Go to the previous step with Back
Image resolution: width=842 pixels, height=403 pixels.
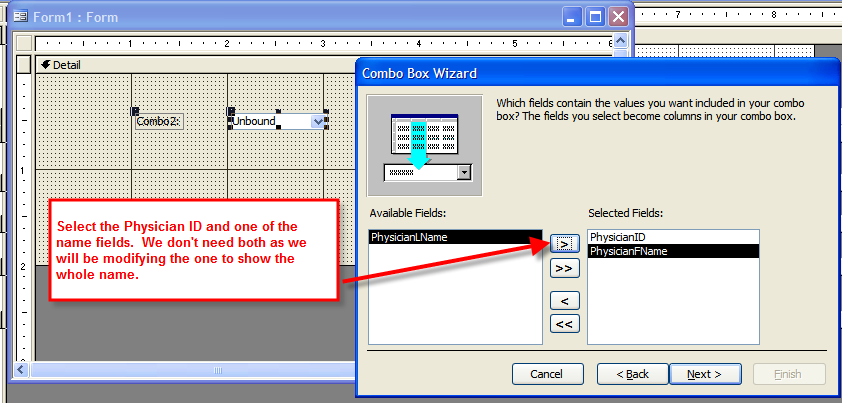(x=632, y=374)
